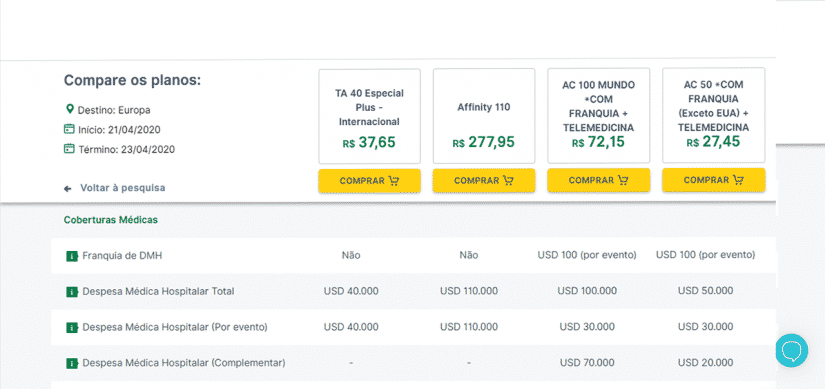Click the Coberturas Médicas section heading

point(110,220)
